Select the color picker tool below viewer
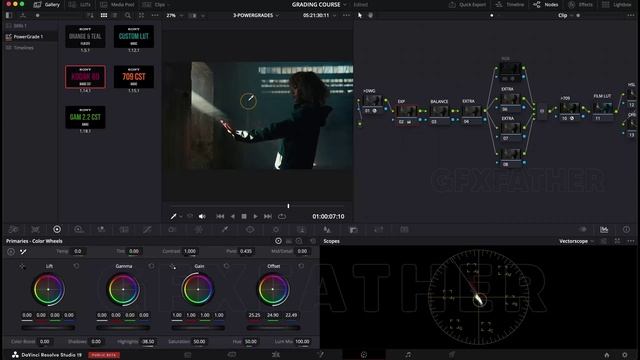640x360 pixels. coord(173,216)
